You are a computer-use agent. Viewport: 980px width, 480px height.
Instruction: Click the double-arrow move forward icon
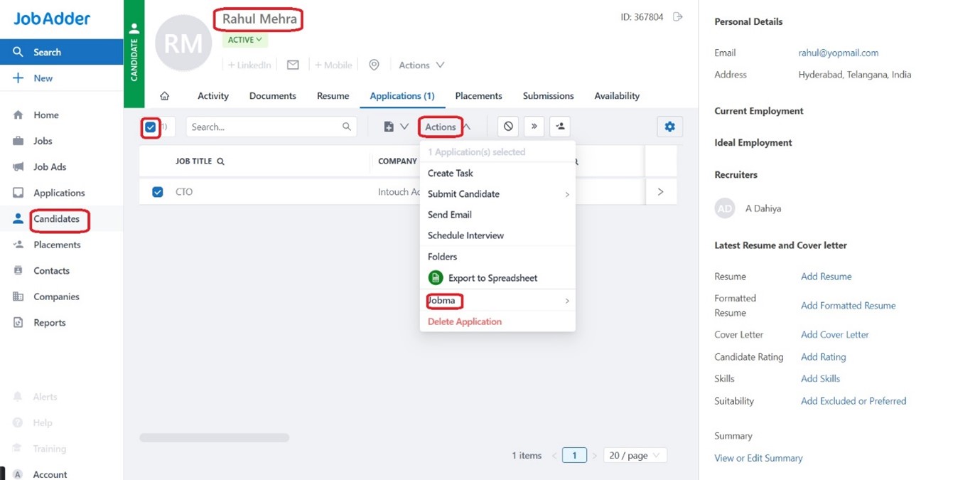click(534, 127)
